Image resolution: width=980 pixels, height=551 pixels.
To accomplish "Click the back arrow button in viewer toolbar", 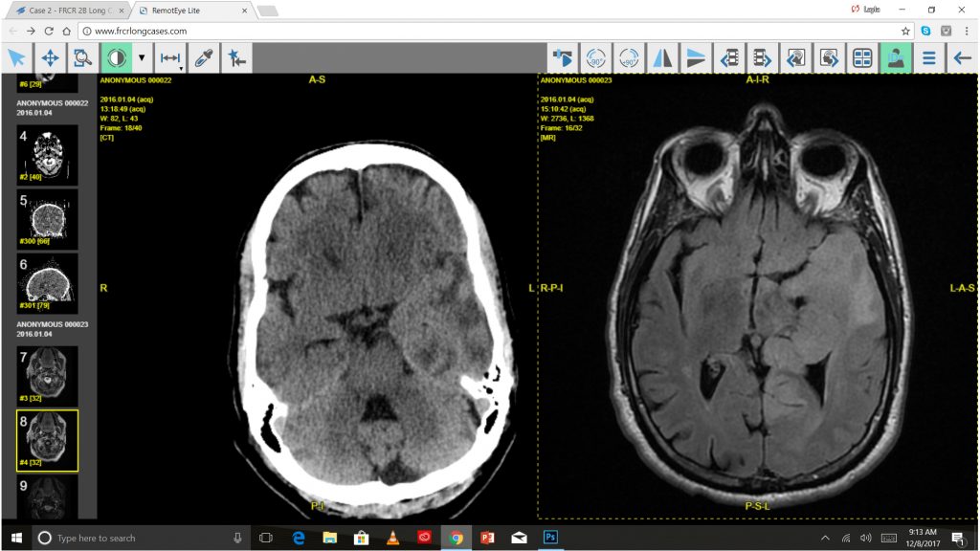I will point(962,58).
